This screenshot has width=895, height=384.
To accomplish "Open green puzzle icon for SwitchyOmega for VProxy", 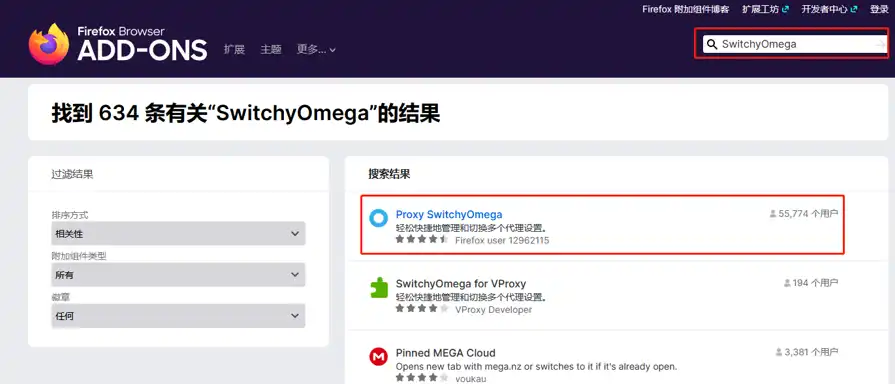I will click(378, 288).
